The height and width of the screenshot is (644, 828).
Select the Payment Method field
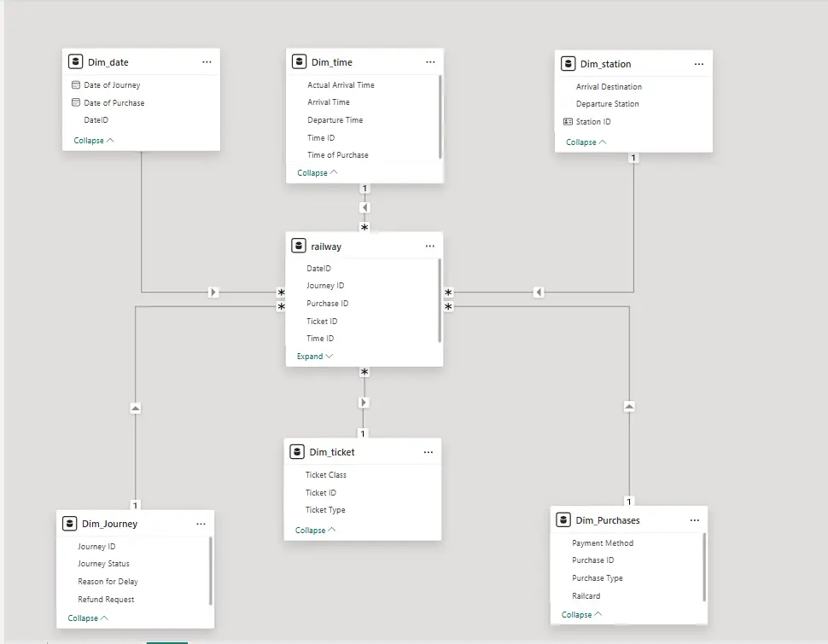pos(603,543)
